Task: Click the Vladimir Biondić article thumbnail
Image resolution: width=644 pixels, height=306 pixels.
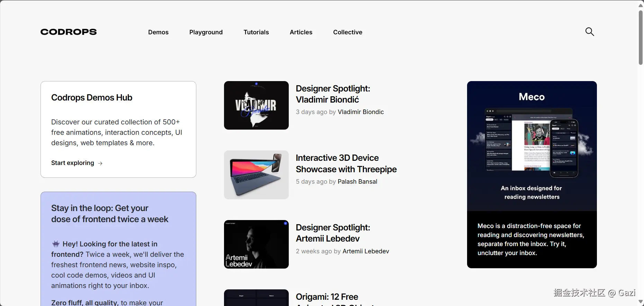Action: coord(256,105)
